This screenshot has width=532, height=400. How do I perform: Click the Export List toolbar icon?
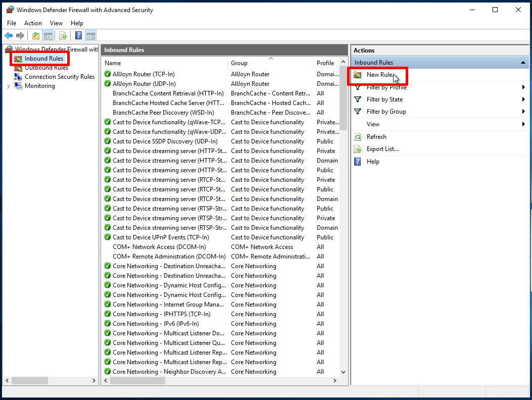tap(63, 35)
